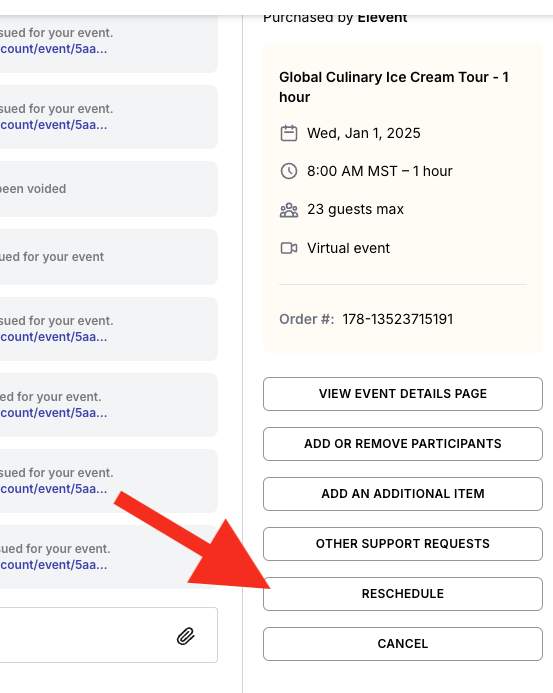The width and height of the screenshot is (553, 693).
Task: Click the Global Culinary Ice Cream Tour title
Action: (394, 87)
